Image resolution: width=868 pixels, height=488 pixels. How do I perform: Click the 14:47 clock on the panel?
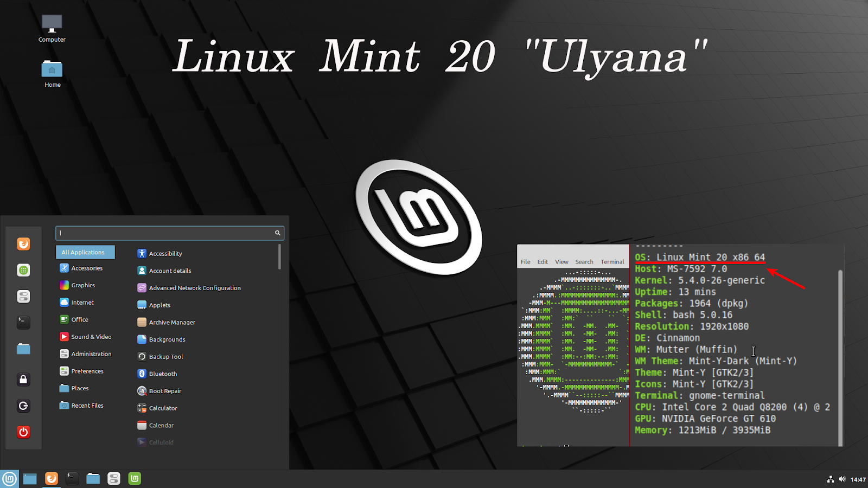pyautogui.click(x=858, y=479)
